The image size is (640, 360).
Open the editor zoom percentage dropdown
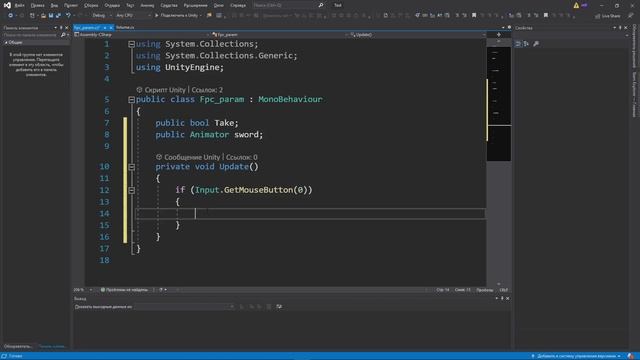(83, 290)
